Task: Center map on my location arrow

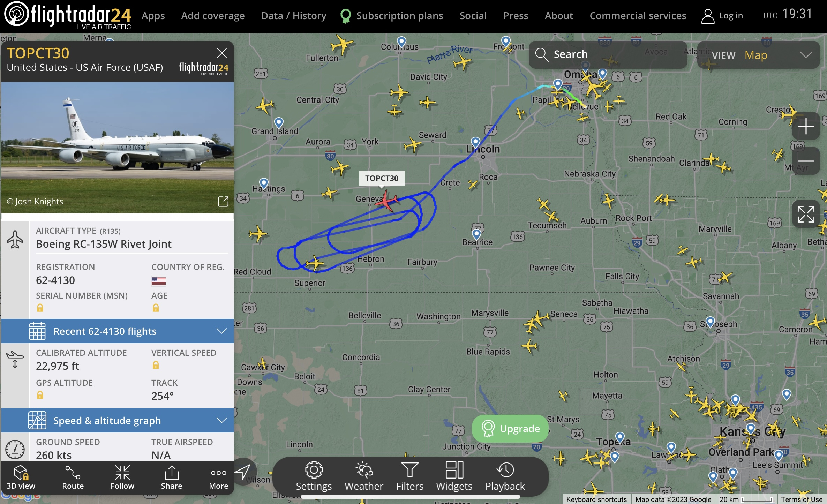Action: coord(243,472)
